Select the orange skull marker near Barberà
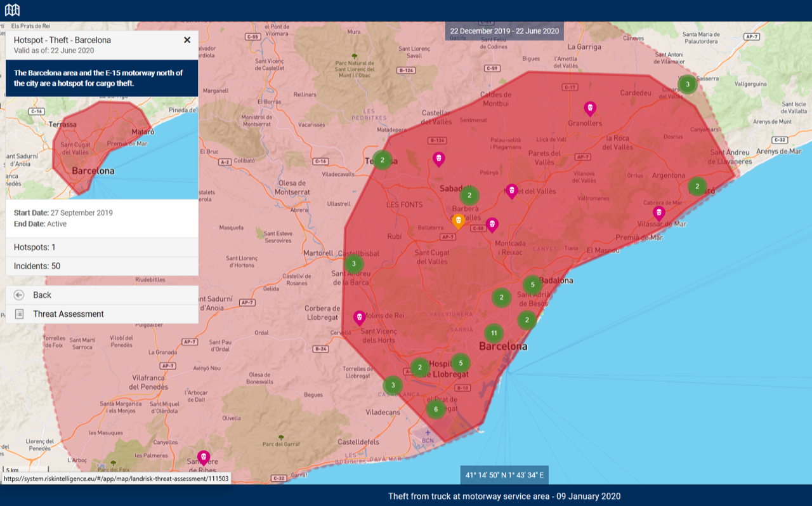The height and width of the screenshot is (506, 812). pyautogui.click(x=458, y=222)
